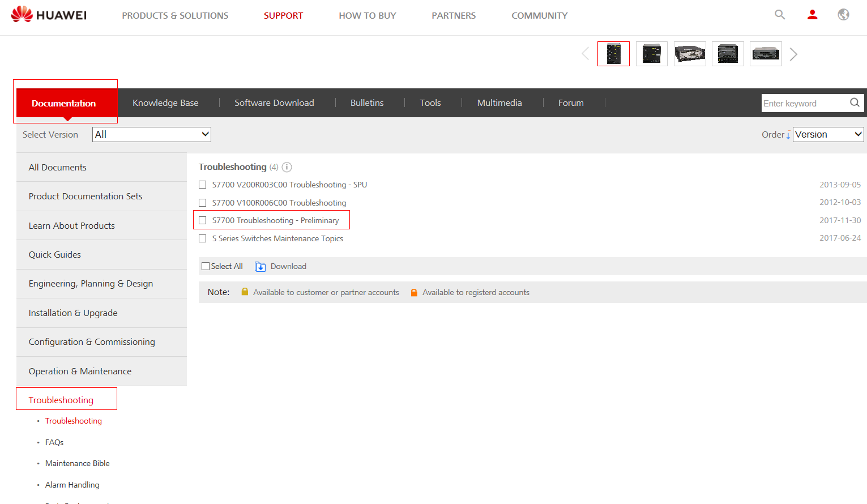Check S7700 Troubleshooting - Preliminary box
This screenshot has height=504, width=867.
point(203,220)
